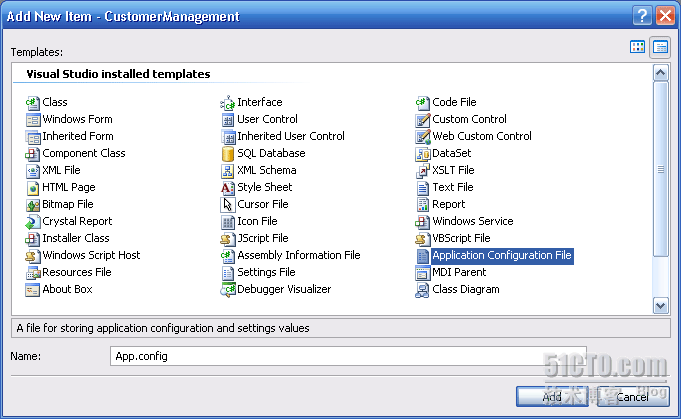681x419 pixels.
Task: Choose the Windows Form template icon
Action: (33, 120)
